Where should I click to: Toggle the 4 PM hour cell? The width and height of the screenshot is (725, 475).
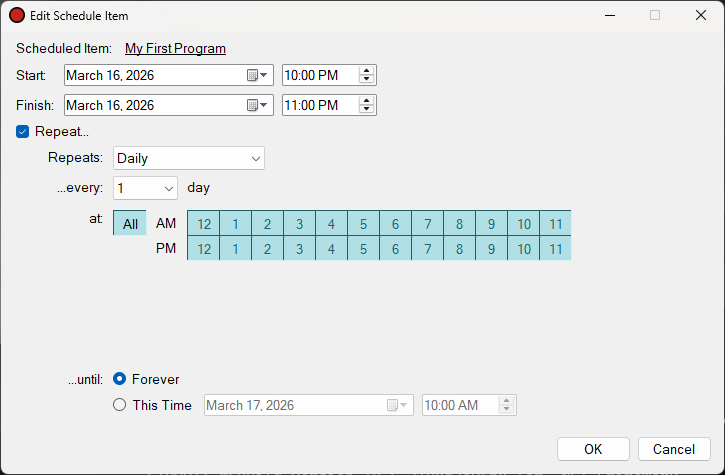click(x=331, y=248)
